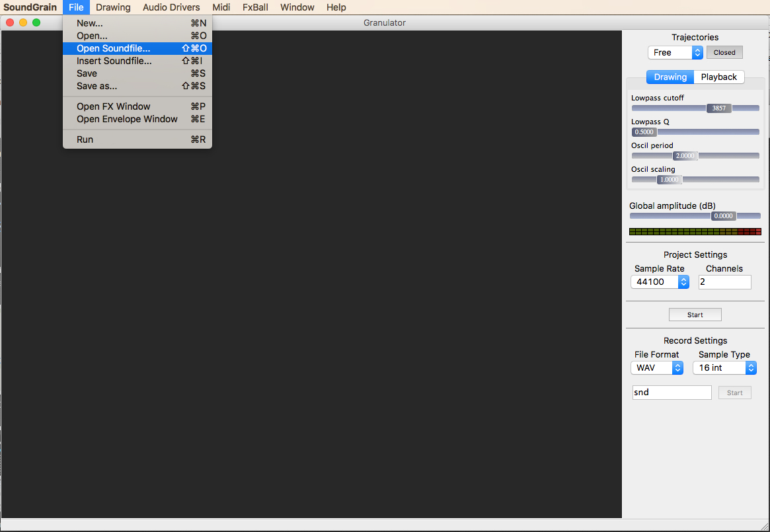The width and height of the screenshot is (770, 532).
Task: Switch to the Playback tab
Action: click(718, 77)
